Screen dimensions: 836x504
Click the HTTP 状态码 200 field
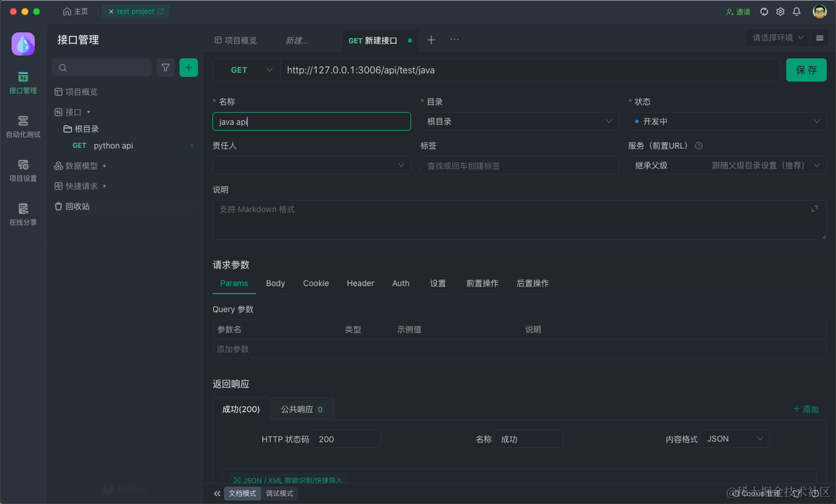(x=346, y=439)
